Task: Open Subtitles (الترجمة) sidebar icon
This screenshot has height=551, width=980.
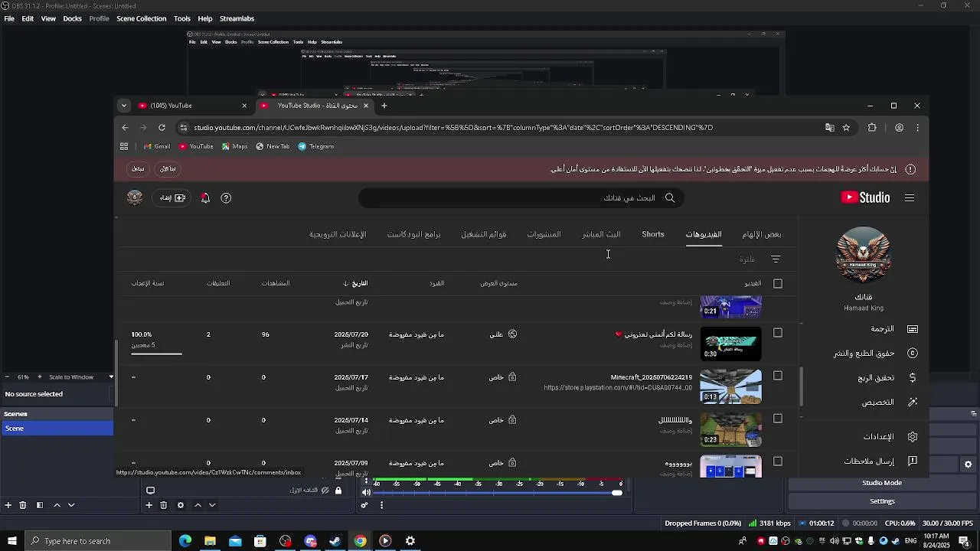Action: 913,329
